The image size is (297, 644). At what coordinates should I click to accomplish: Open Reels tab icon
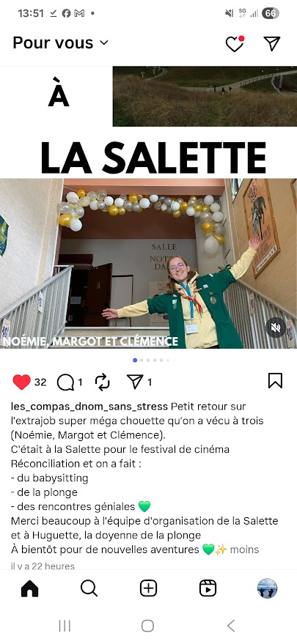click(208, 588)
